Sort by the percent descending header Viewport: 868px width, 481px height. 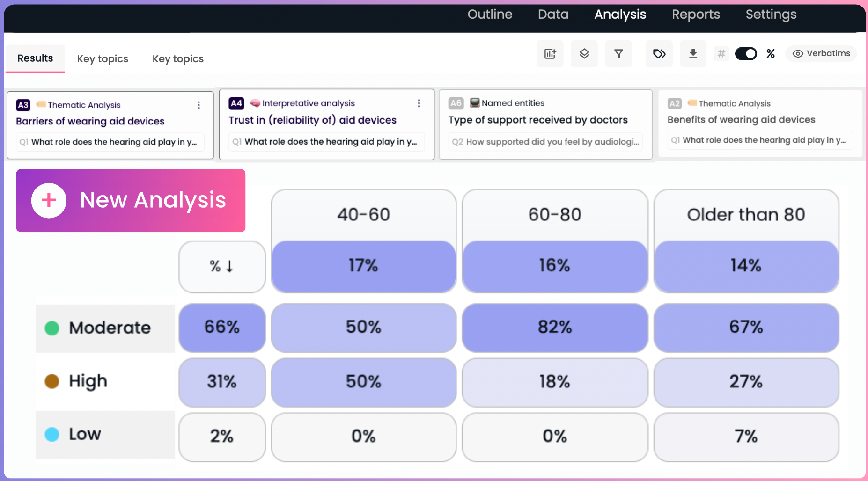point(222,267)
